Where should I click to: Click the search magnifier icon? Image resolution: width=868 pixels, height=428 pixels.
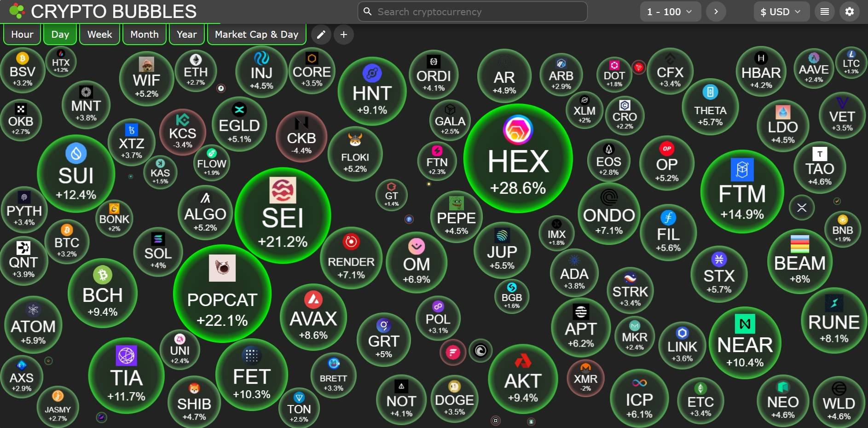click(367, 12)
